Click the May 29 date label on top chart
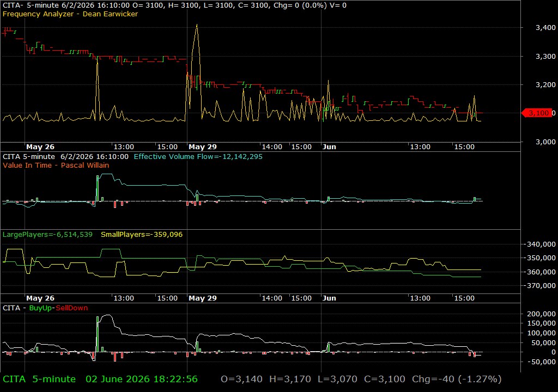Viewport: 558px width, 392px height. coord(203,146)
